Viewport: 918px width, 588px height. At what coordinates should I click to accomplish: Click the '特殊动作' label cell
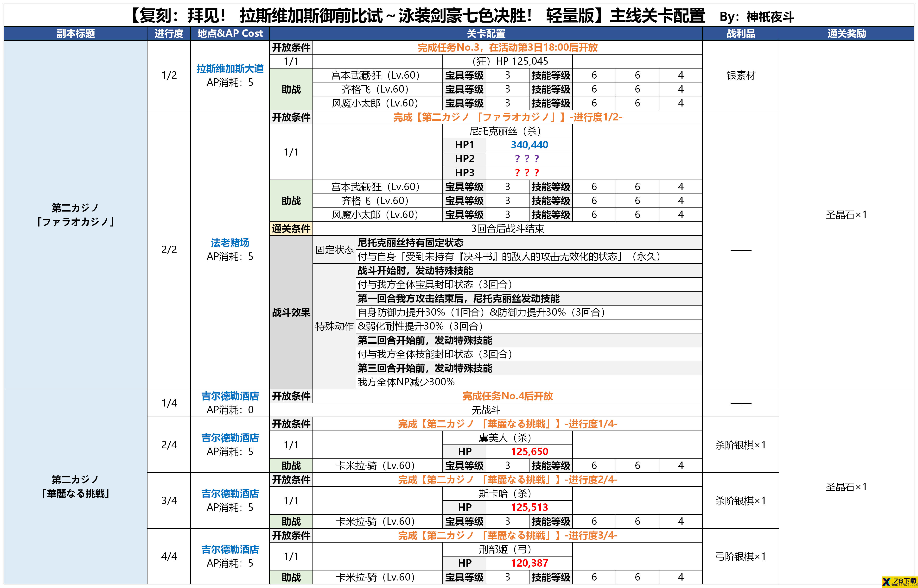334,326
